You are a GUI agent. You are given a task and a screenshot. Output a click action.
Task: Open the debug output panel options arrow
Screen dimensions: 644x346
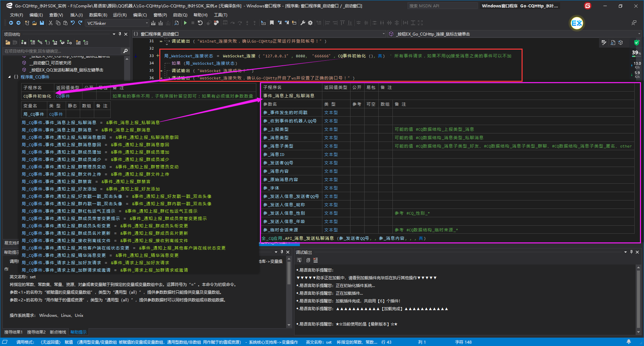click(625, 252)
